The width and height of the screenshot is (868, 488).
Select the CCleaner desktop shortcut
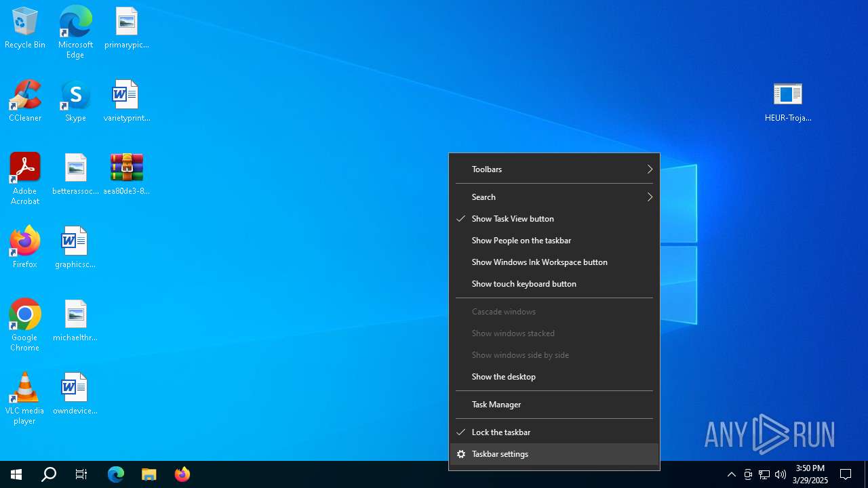click(x=25, y=102)
